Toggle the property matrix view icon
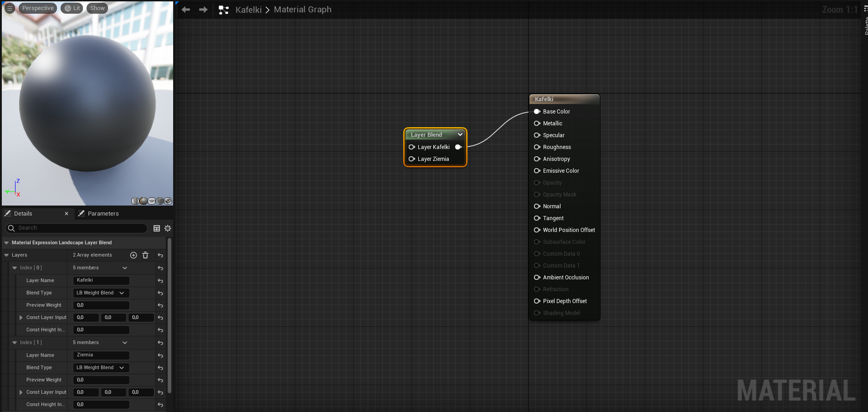 [x=157, y=228]
